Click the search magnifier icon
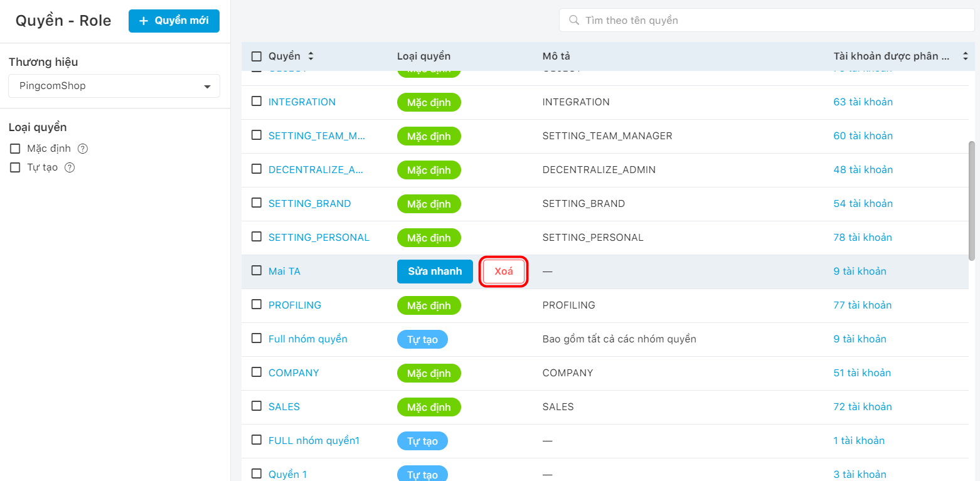Viewport: 980px width, 481px height. pos(573,20)
